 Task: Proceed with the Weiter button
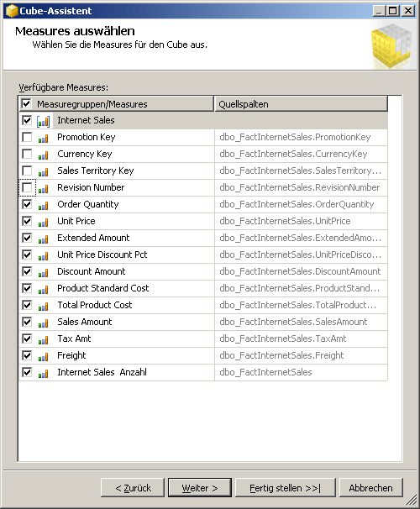pyautogui.click(x=200, y=487)
